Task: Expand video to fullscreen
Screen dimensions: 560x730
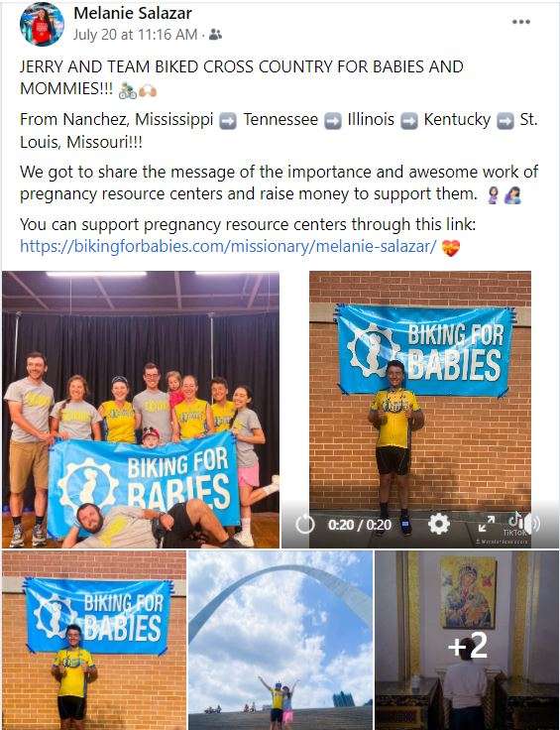Action: pyautogui.click(x=487, y=525)
